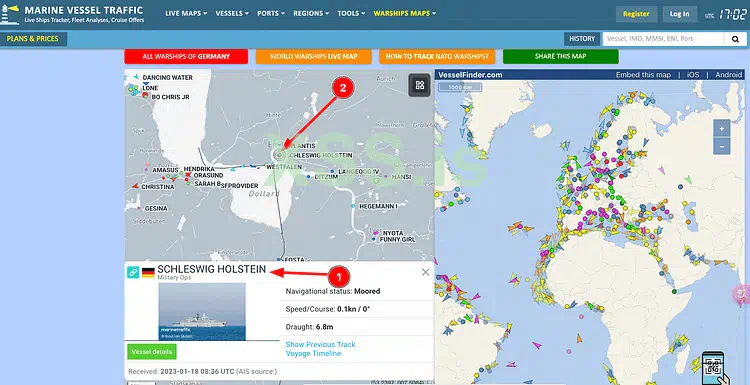Click the Share This Map button
Viewport: 750px width, 385px height.
coord(561,56)
